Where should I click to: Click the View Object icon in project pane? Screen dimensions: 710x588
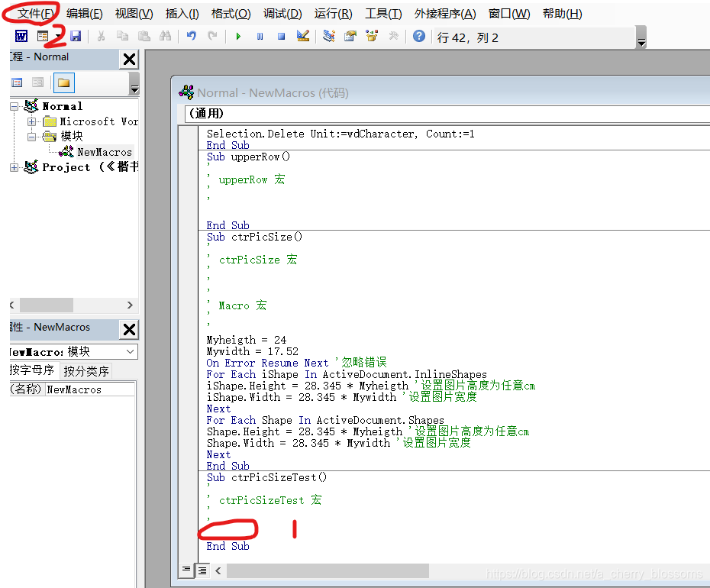(x=37, y=82)
